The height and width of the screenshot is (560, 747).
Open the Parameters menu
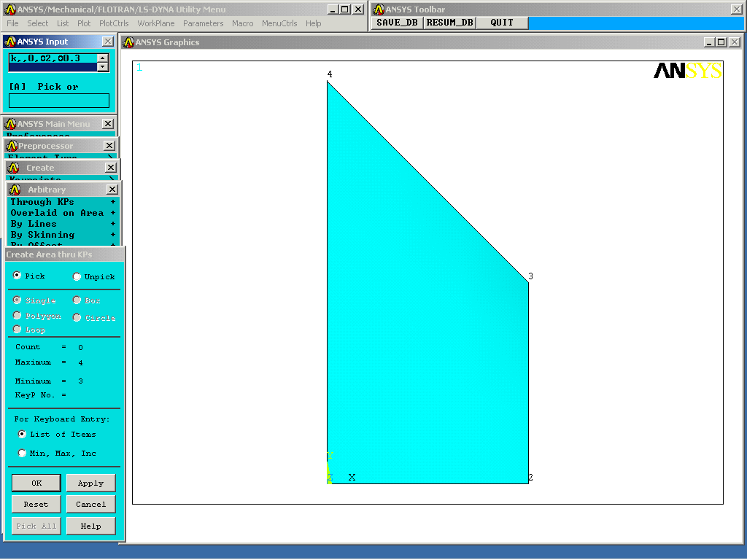(x=203, y=23)
